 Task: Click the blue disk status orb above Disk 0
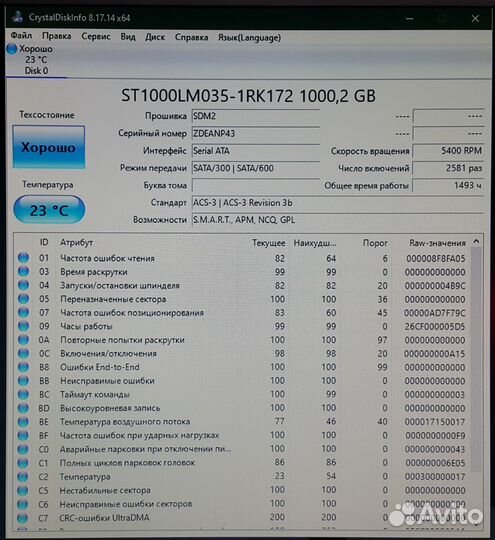11,49
